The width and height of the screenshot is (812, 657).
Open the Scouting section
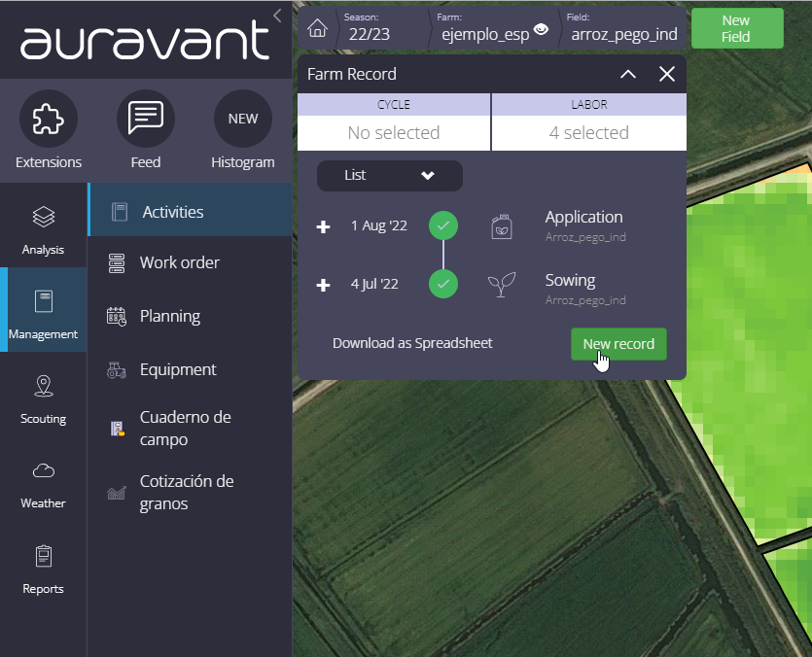coord(44,399)
